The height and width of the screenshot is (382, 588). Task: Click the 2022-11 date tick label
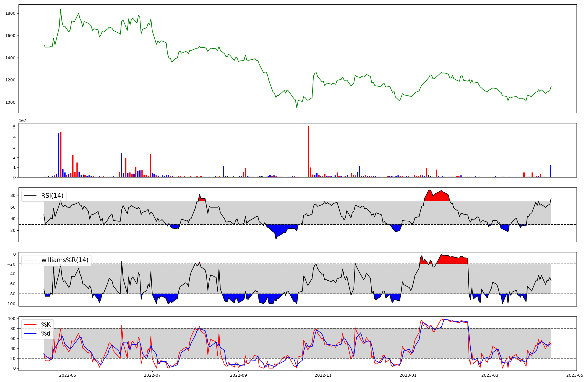click(323, 375)
